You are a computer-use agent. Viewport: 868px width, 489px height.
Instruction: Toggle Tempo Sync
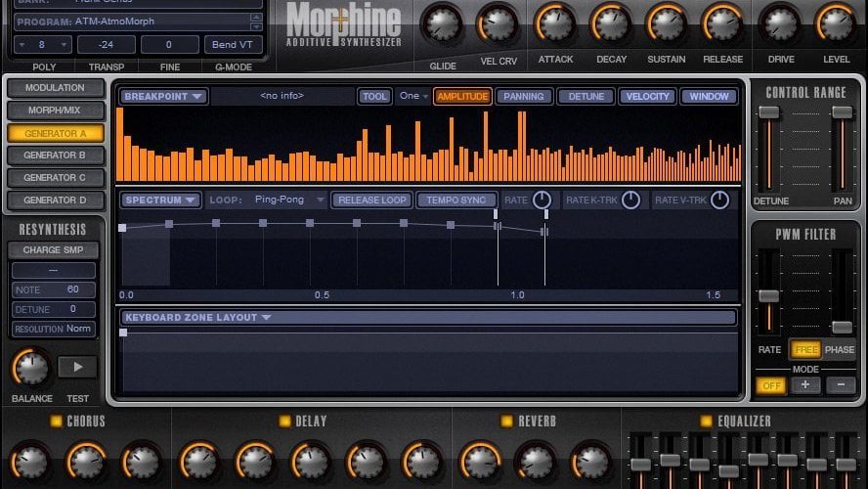tap(456, 200)
